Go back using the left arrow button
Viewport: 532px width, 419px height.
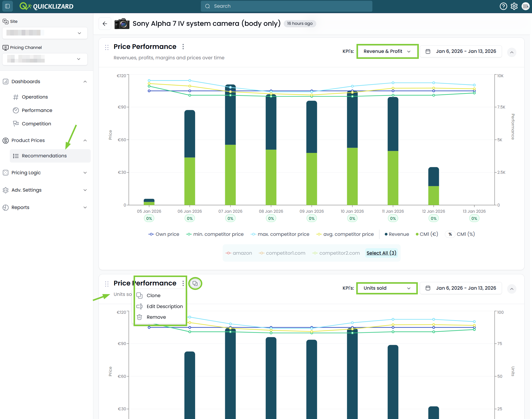(x=105, y=24)
